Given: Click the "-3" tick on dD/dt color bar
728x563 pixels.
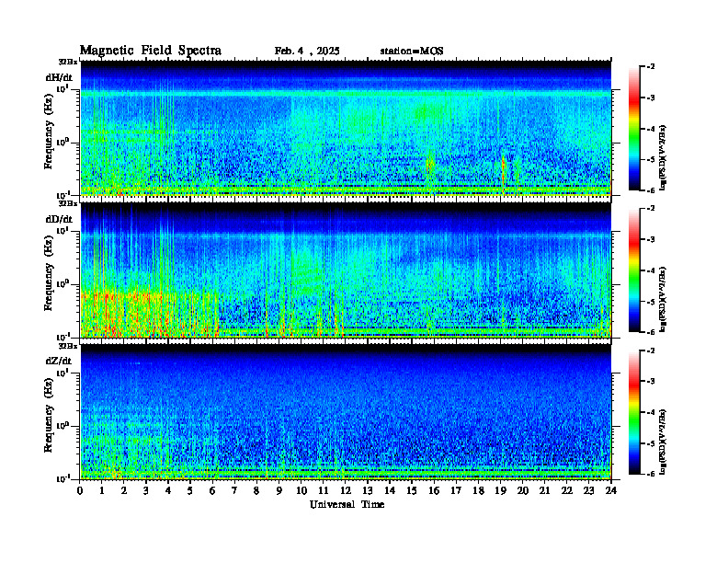Looking at the screenshot, I should (651, 240).
